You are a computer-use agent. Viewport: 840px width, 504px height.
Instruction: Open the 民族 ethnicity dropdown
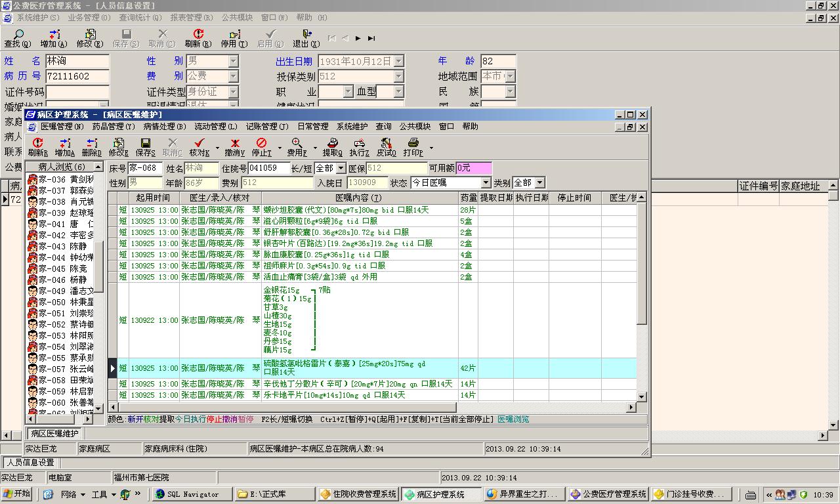[510, 92]
